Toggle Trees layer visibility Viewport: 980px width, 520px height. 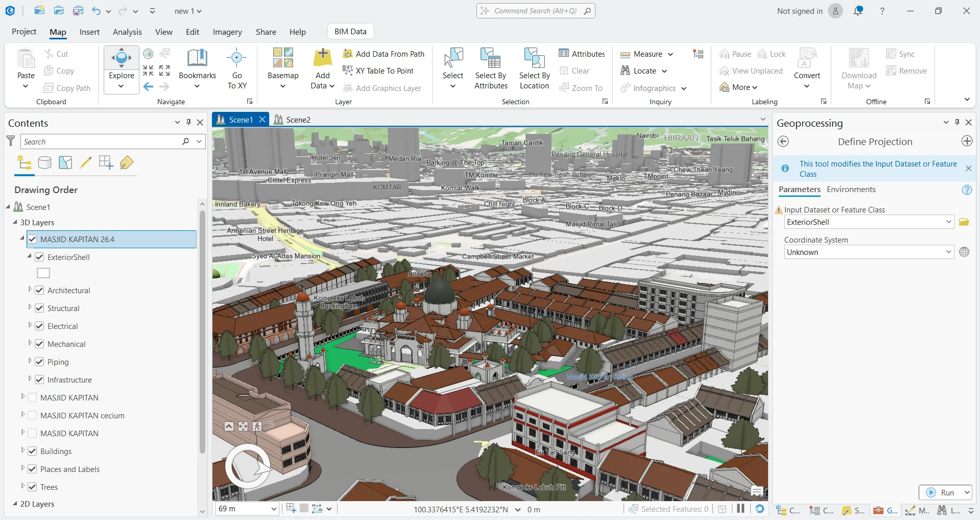[x=32, y=487]
